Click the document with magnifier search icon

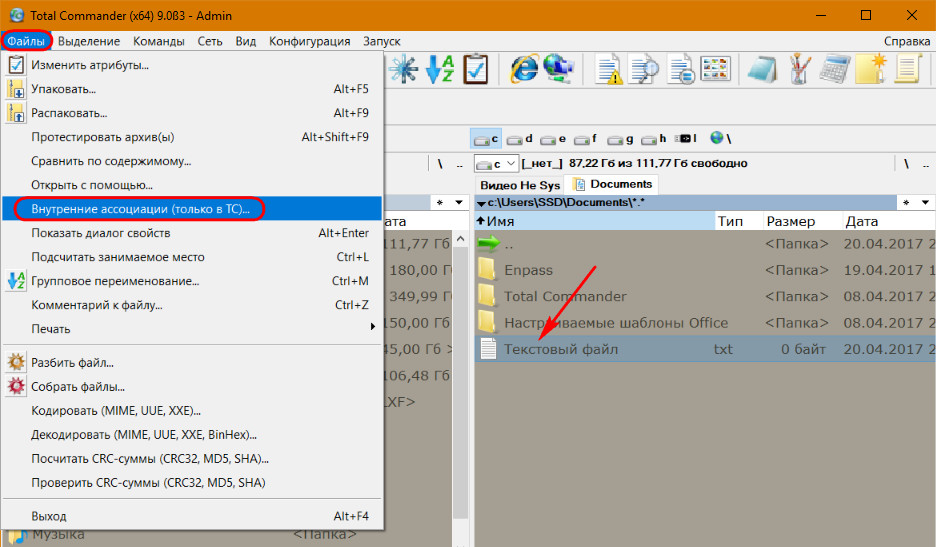644,69
